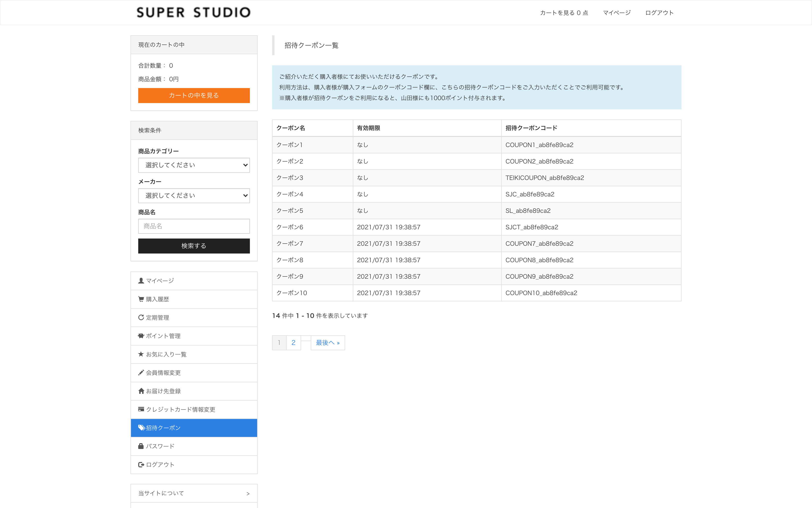
Task: Select the highlighted 招待クーポン menu item
Action: click(194, 428)
